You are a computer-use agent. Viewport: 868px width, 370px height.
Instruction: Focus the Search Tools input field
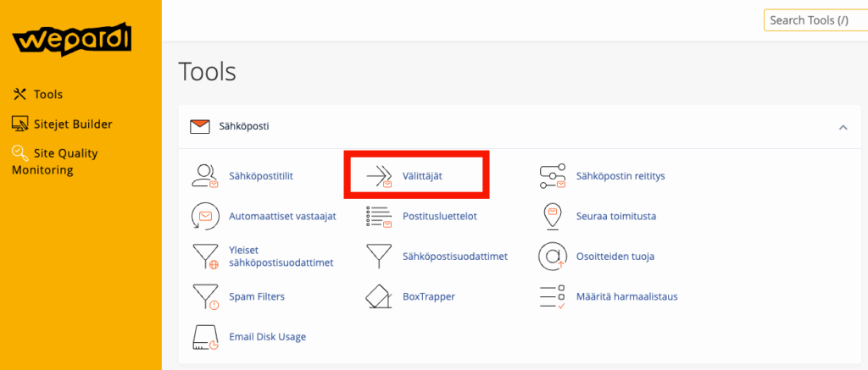pyautogui.click(x=815, y=20)
